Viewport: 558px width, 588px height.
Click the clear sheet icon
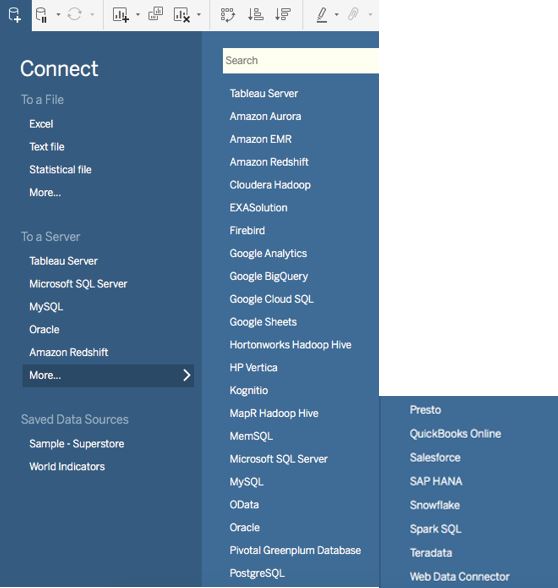tap(182, 15)
